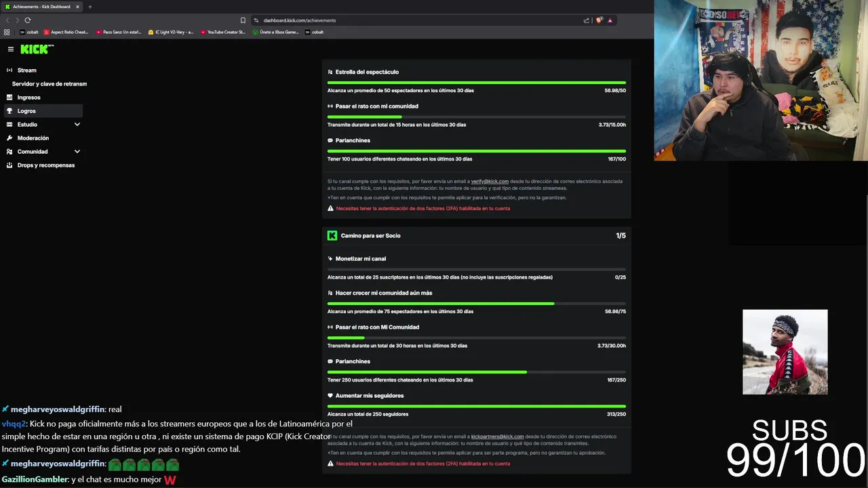Click the 56.98/50 viewers value
This screenshot has width=868, height=488.
615,90
